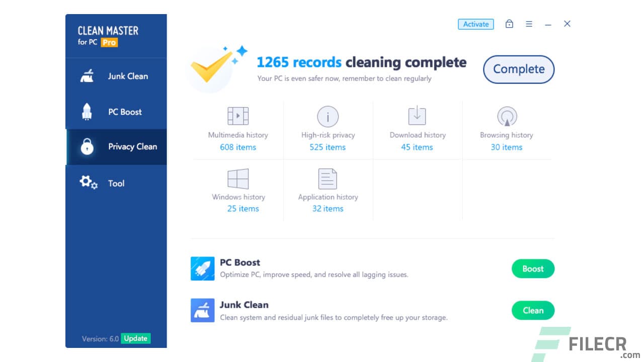Click the Activate button

coord(475,24)
